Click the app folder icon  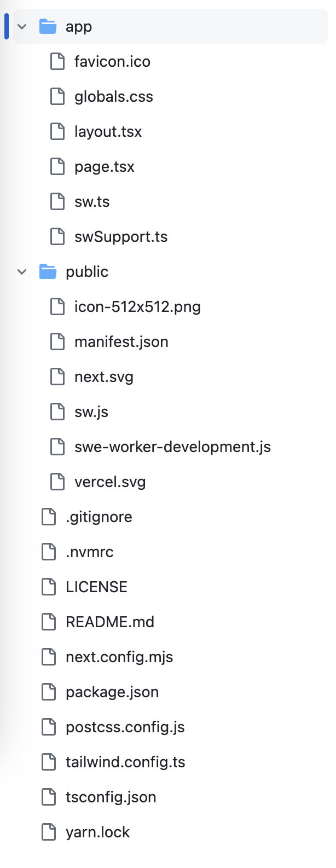pyautogui.click(x=48, y=26)
